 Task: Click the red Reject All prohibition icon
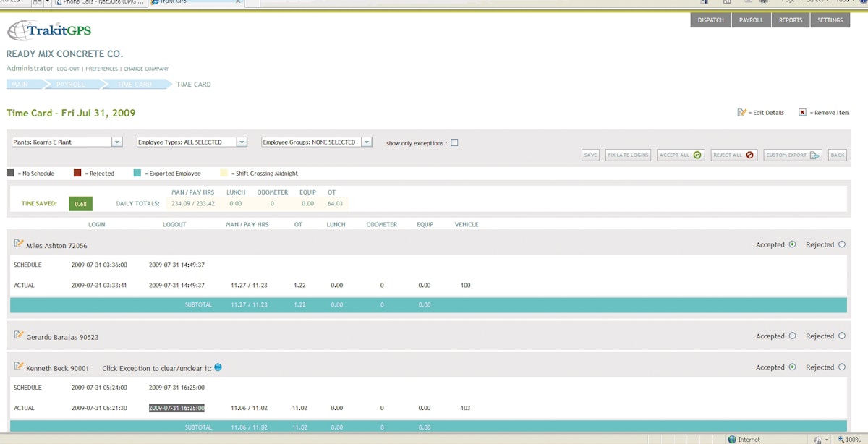751,155
